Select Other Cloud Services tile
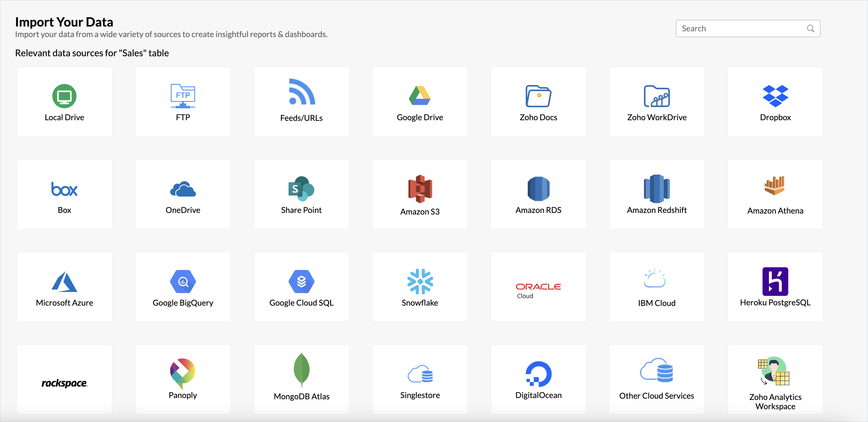Image resolution: width=868 pixels, height=422 pixels. tap(656, 379)
